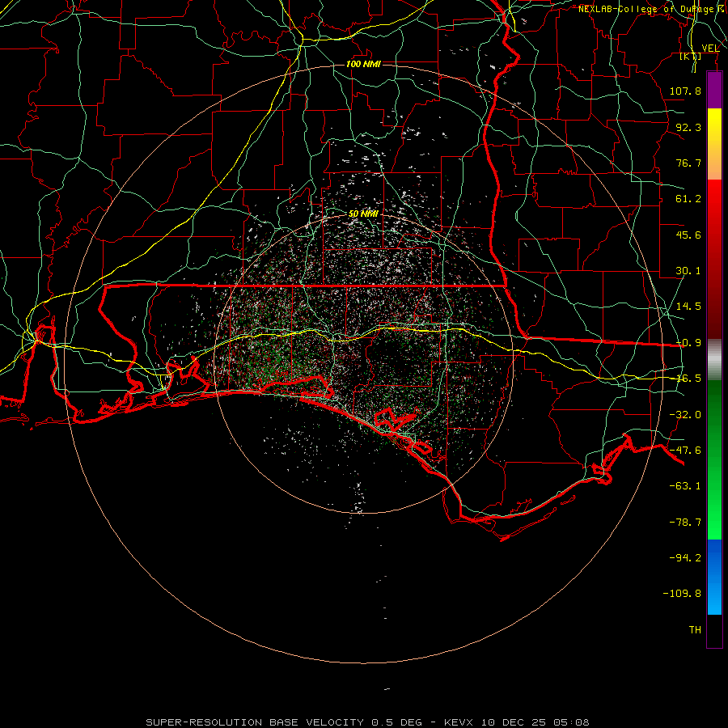Click the TH label on the scale

point(695,630)
